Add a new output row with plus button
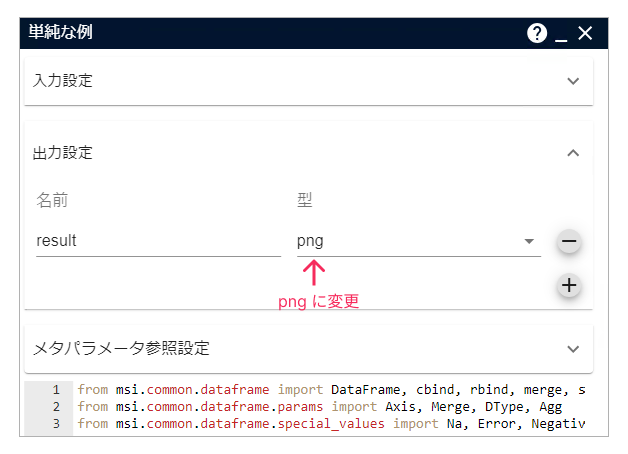 tap(569, 285)
